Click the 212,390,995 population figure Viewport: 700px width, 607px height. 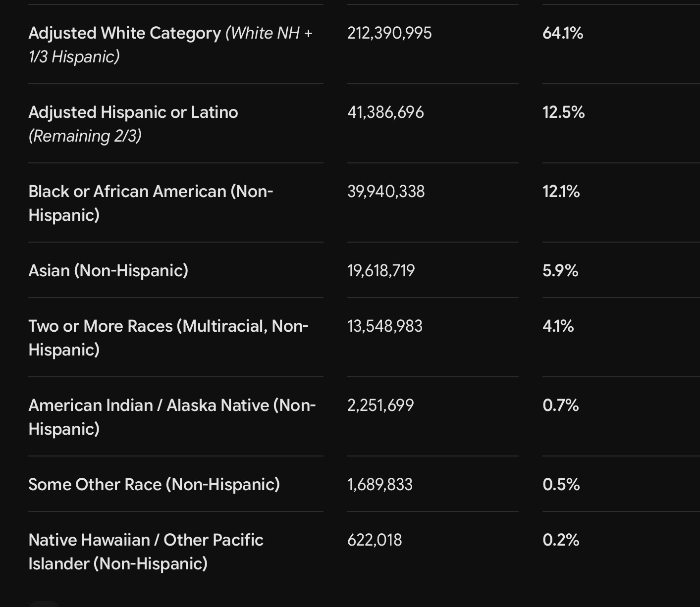[389, 33]
